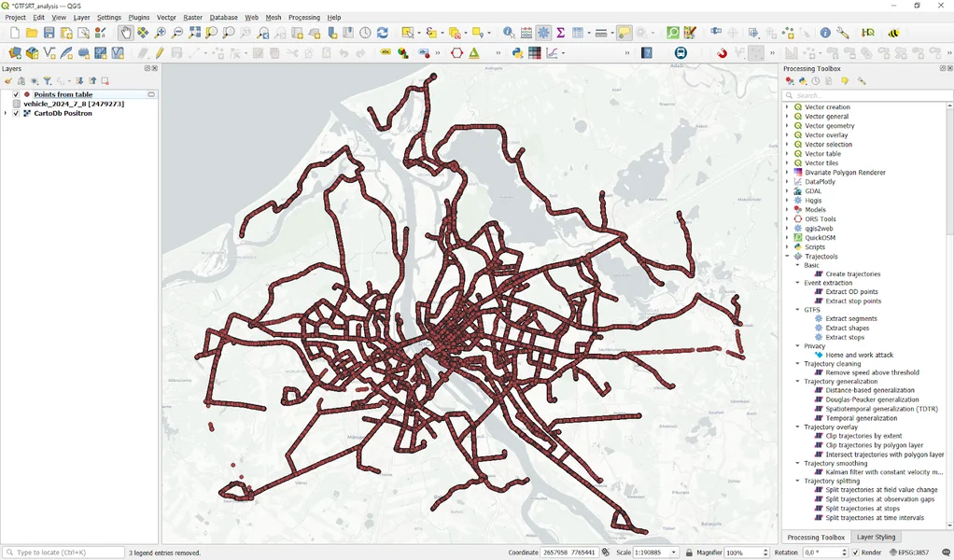The image size is (954, 560).
Task: Click the Type to locate search field
Action: click(x=63, y=553)
